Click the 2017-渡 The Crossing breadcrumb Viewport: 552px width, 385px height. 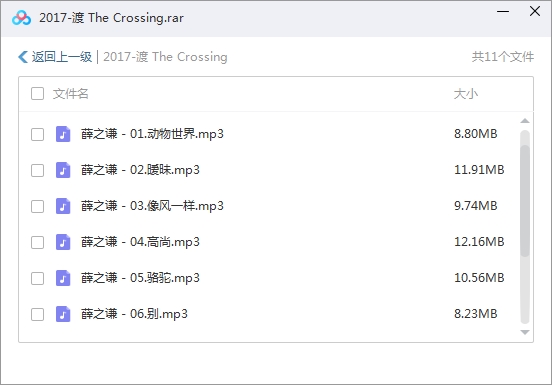[x=165, y=57]
